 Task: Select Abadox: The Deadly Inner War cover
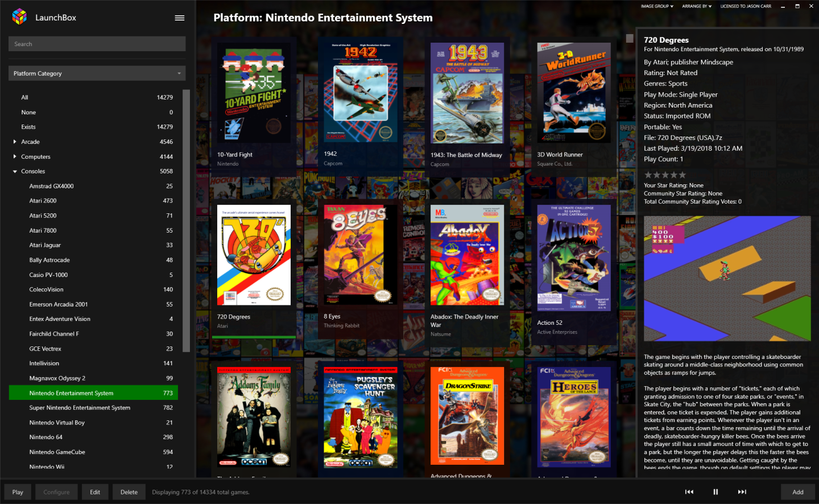[x=467, y=255]
